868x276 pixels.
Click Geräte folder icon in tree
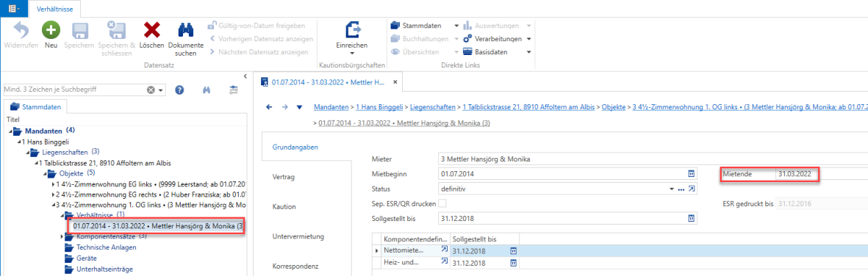(69, 258)
